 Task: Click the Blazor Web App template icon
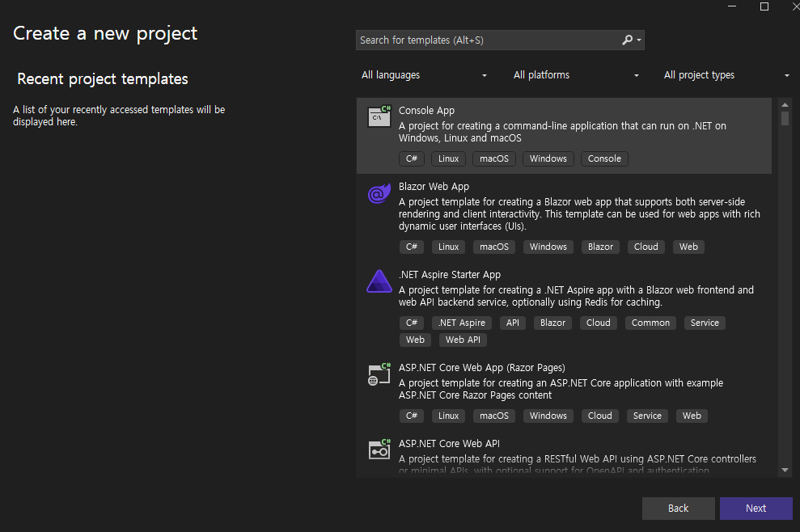[x=379, y=193]
